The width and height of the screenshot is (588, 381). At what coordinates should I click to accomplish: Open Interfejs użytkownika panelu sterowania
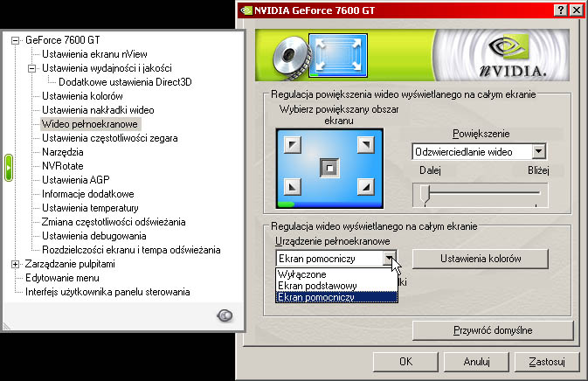click(x=107, y=292)
